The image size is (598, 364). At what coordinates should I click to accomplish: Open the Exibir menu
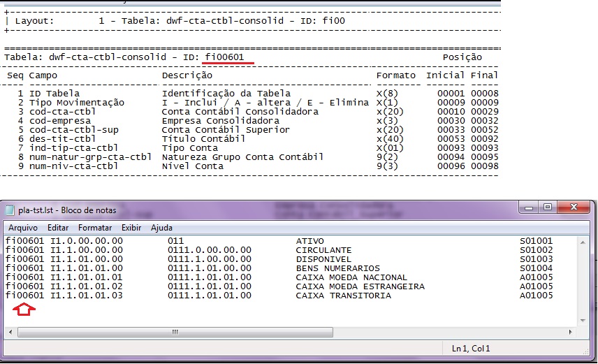tap(131, 228)
